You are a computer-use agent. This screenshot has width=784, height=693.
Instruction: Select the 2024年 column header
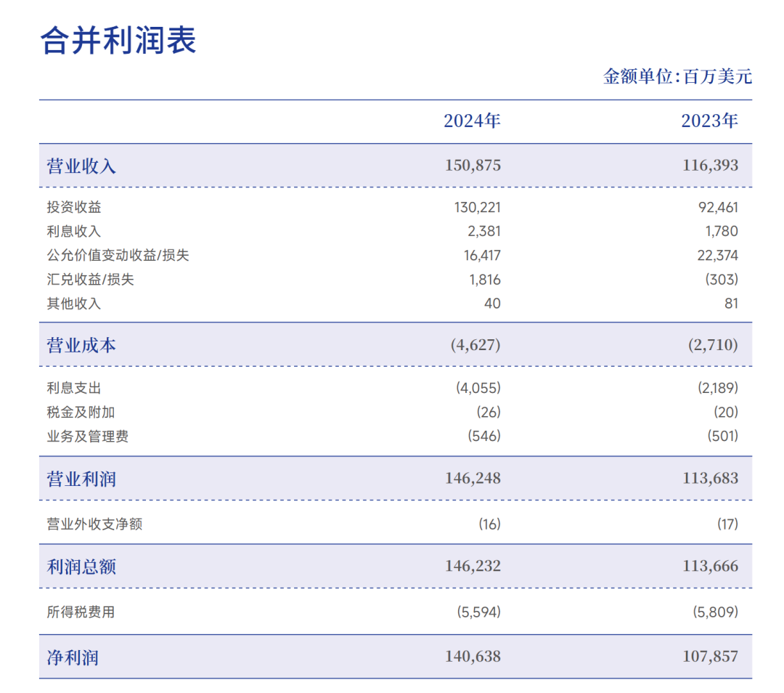click(x=472, y=121)
